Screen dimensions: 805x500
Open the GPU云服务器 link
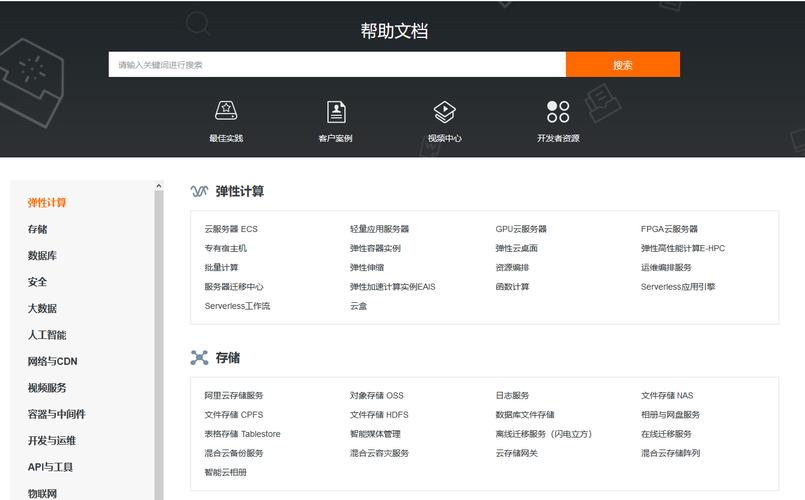521,229
